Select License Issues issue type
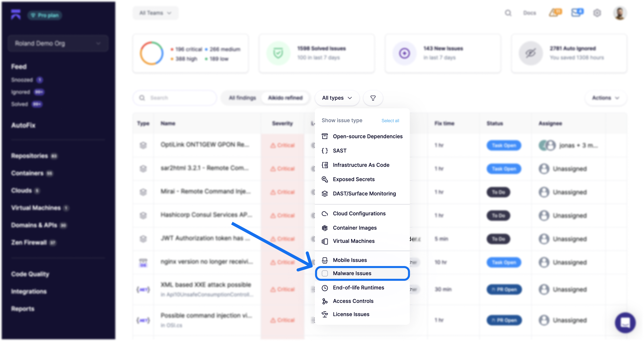Screen dimensions: 644x341 (x=362, y=314)
